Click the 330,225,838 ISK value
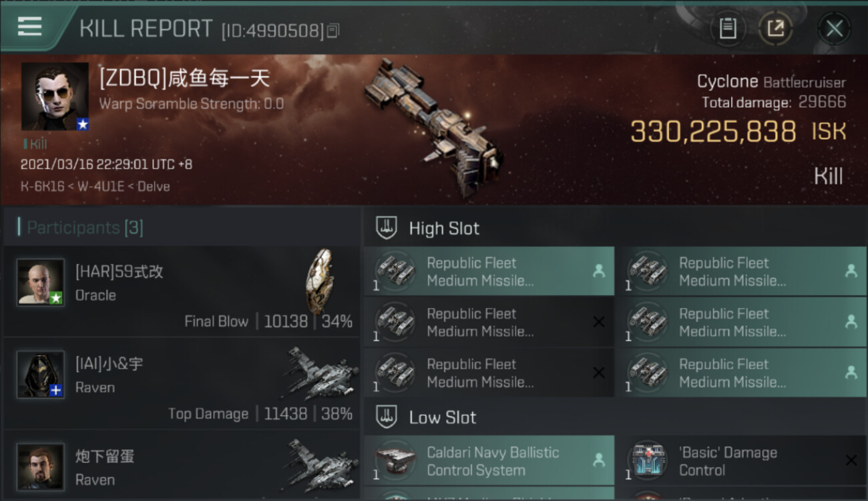The image size is (868, 501). (738, 132)
